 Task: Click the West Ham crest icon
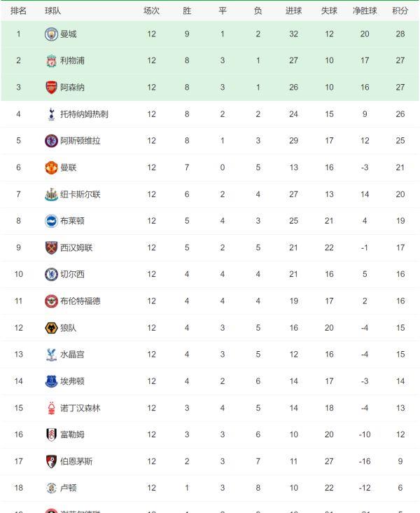51,247
